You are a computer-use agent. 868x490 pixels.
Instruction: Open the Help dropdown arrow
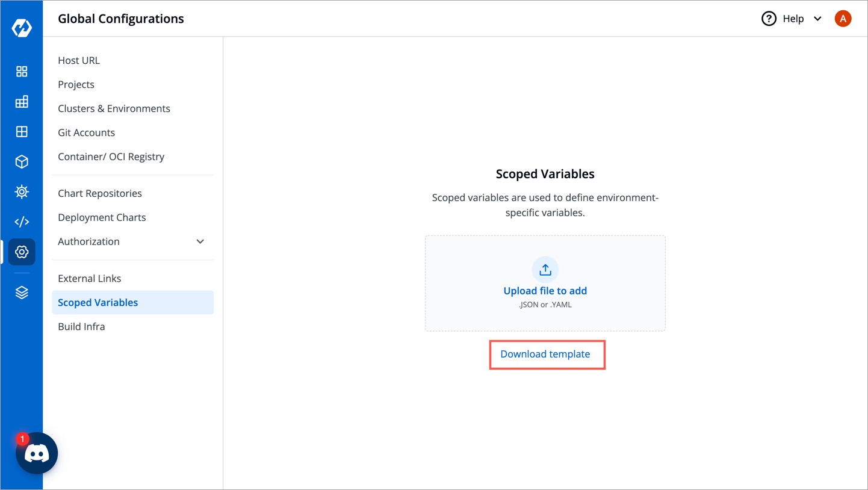click(x=817, y=19)
